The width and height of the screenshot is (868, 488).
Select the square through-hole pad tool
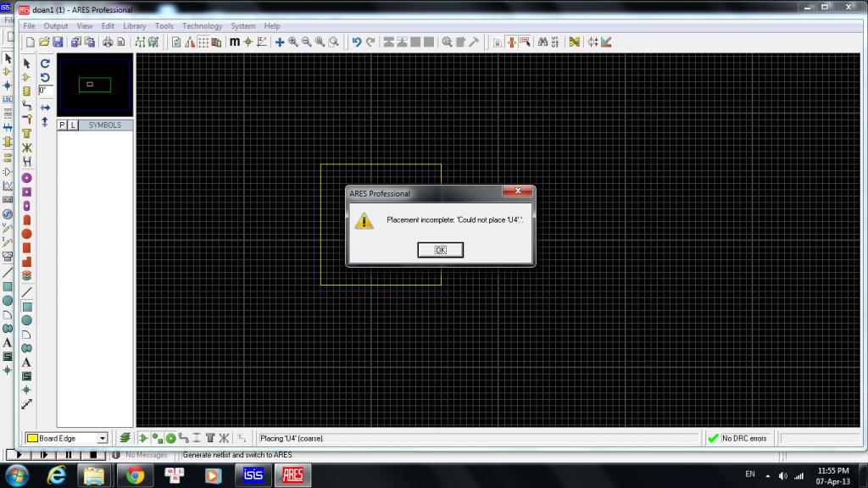click(26, 191)
